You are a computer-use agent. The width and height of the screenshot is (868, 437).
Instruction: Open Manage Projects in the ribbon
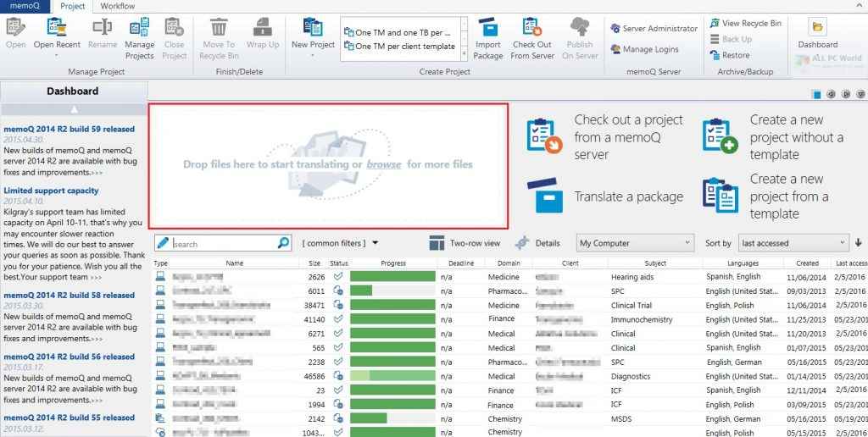[139, 28]
